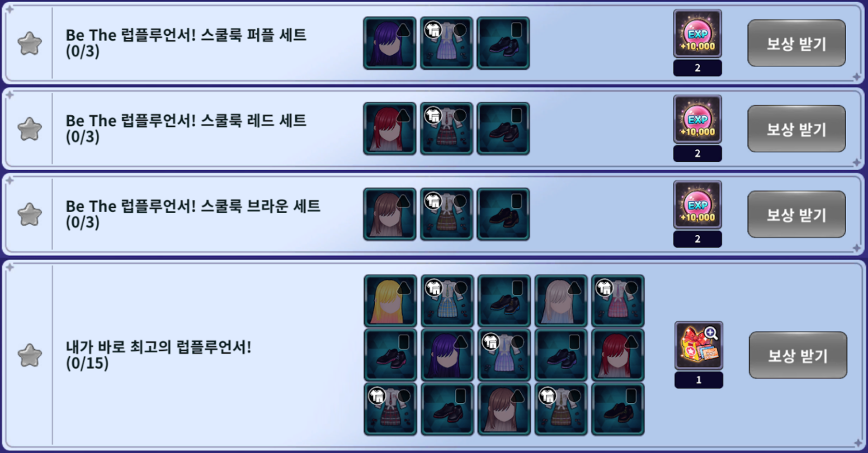The width and height of the screenshot is (868, 453).
Task: Click the yellow blonde hair icon
Action: pos(390,301)
